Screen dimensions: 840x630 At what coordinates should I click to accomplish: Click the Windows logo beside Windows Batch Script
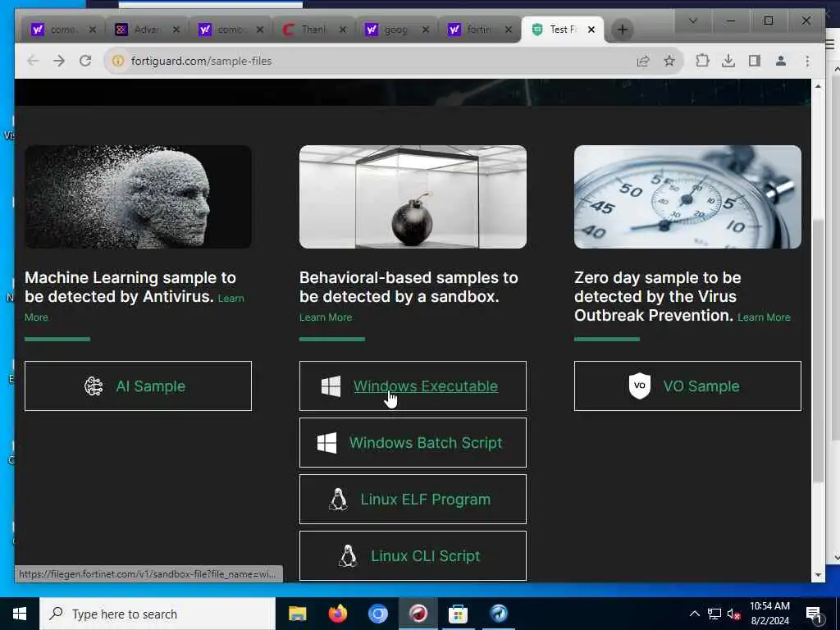326,443
